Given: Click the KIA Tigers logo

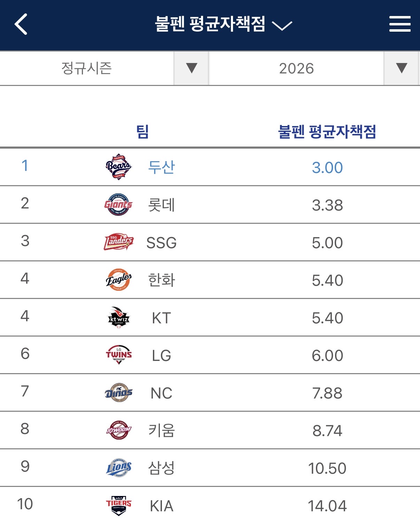Looking at the screenshot, I should click(x=118, y=505).
